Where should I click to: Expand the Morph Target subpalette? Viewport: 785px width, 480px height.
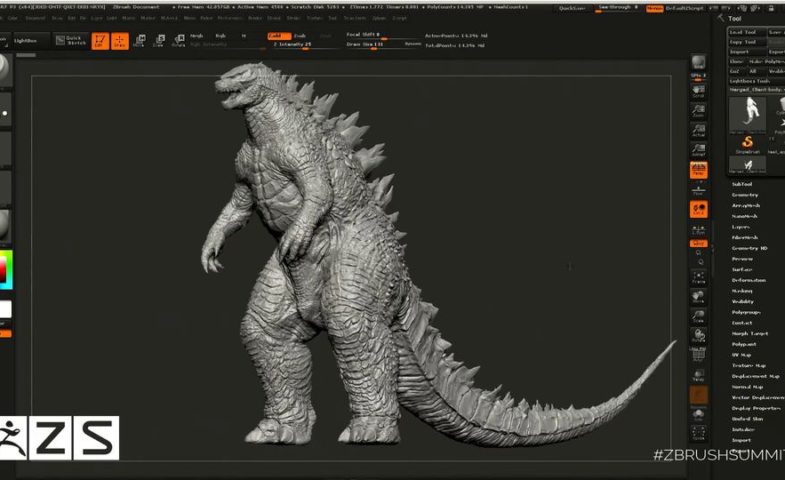750,333
